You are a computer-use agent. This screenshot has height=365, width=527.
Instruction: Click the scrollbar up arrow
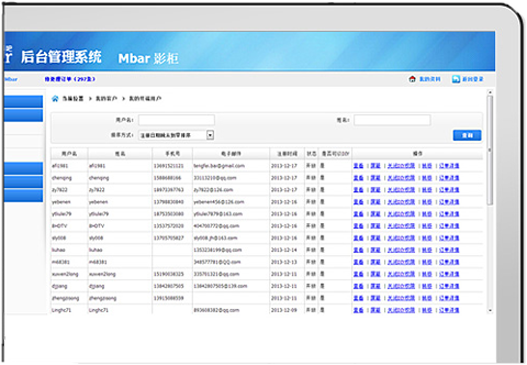(490, 92)
